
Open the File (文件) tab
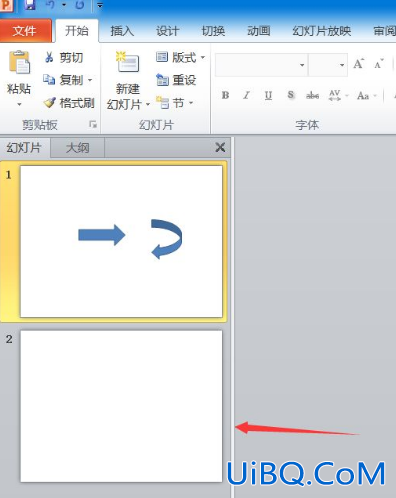click(26, 31)
